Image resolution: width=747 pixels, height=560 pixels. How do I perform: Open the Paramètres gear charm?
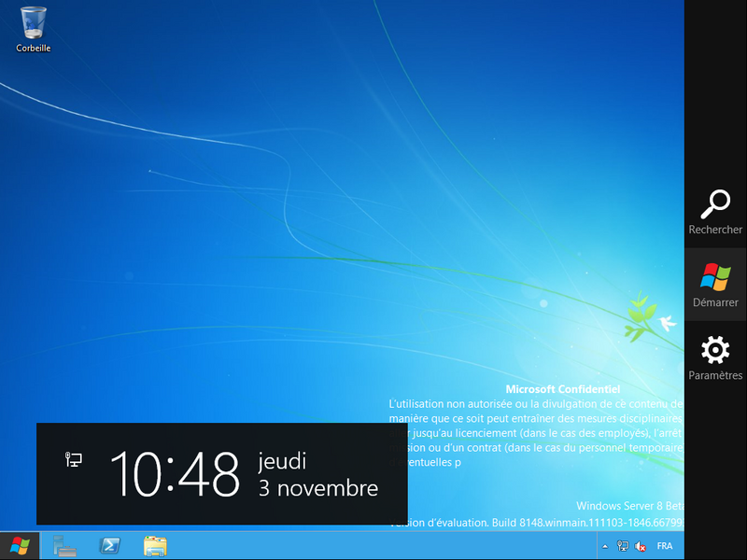tap(715, 357)
